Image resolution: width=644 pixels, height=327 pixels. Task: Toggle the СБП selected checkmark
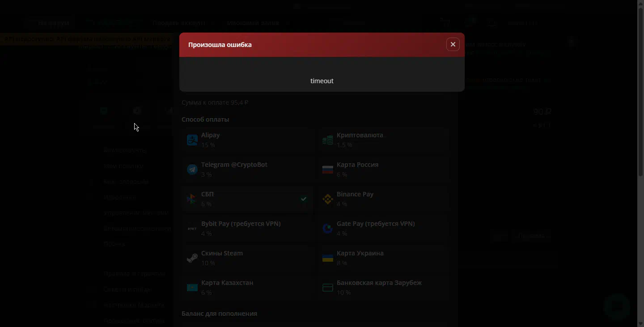[304, 199]
